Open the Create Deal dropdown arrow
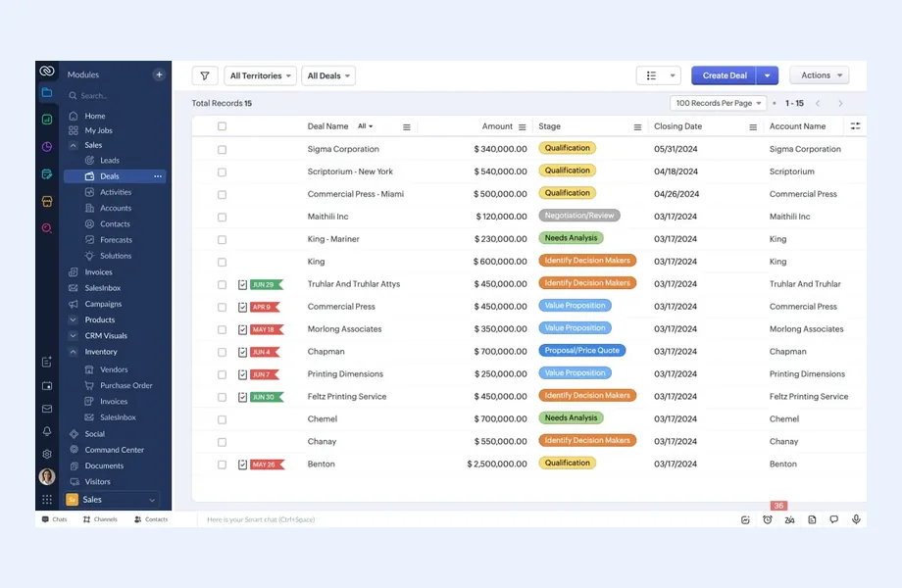The height and width of the screenshot is (588, 902). coord(768,75)
